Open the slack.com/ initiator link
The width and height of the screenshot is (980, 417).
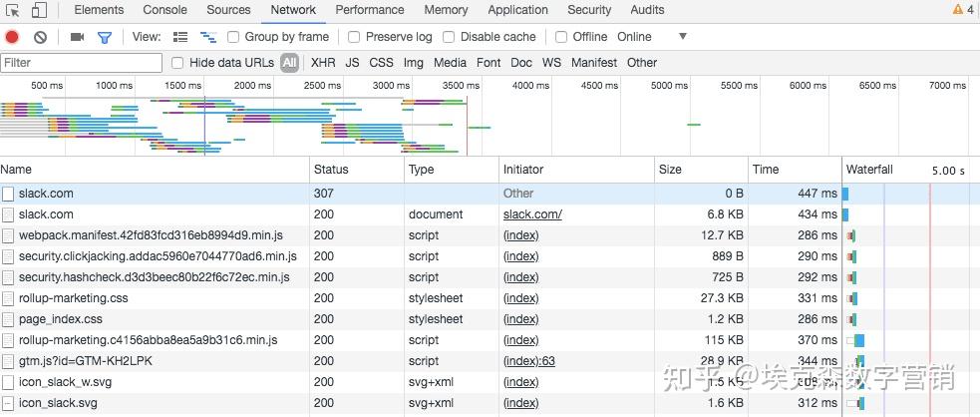pyautogui.click(x=532, y=214)
